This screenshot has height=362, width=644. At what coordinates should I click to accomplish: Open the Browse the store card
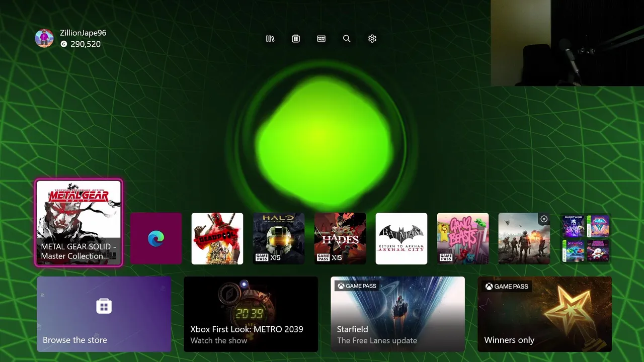click(104, 314)
